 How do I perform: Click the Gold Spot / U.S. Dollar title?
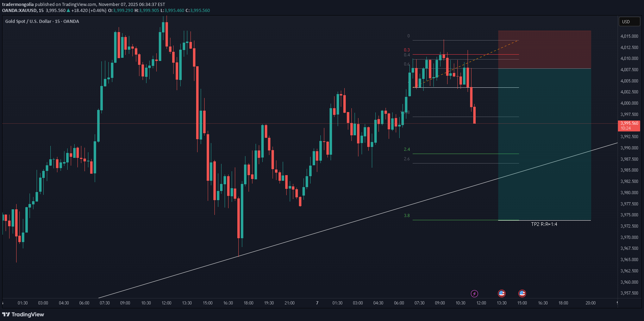point(42,21)
